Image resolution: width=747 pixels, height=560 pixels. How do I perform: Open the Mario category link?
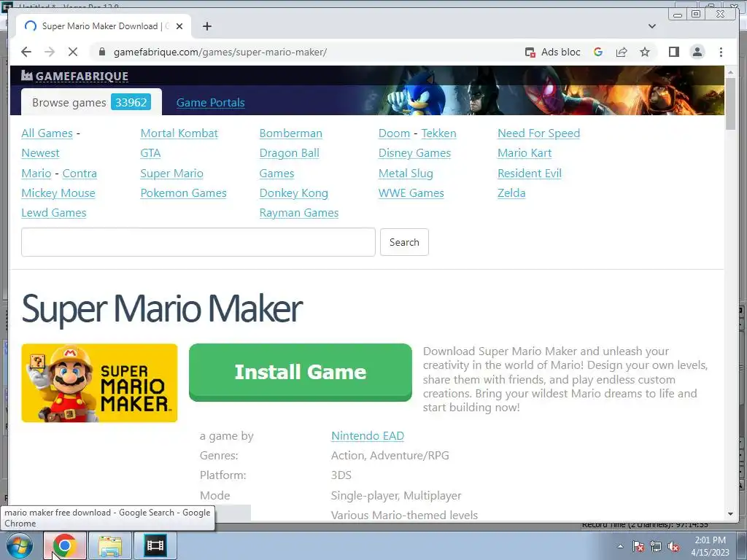click(x=36, y=174)
